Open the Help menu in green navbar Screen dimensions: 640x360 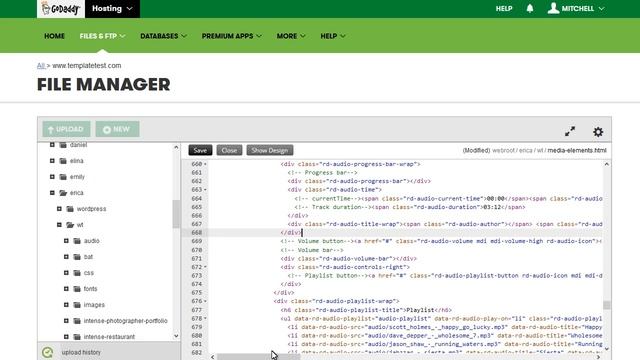333,36
